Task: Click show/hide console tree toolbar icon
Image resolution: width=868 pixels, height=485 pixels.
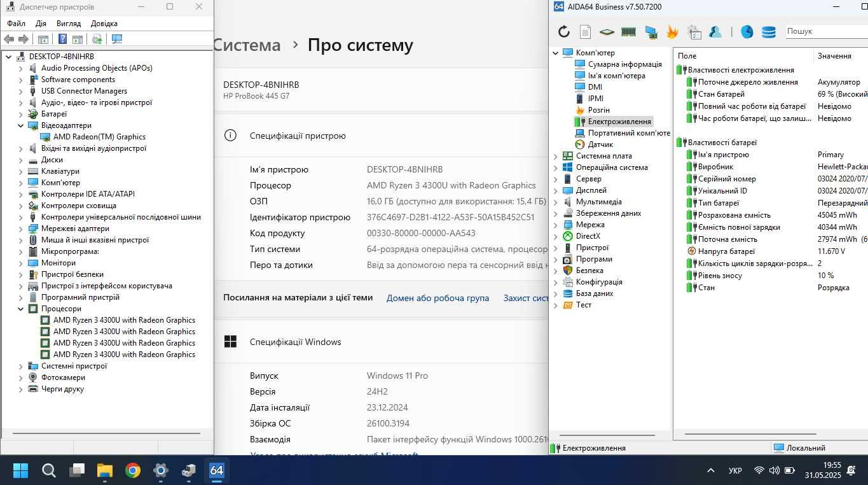Action: point(43,39)
